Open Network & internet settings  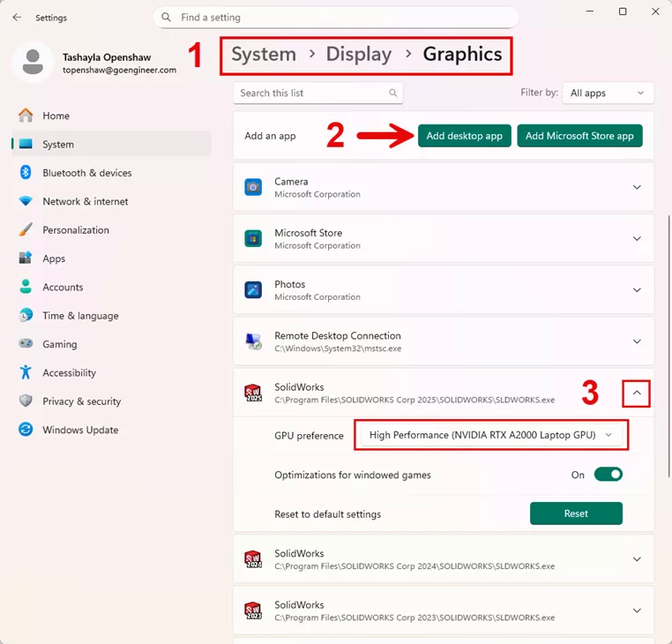tap(111, 201)
